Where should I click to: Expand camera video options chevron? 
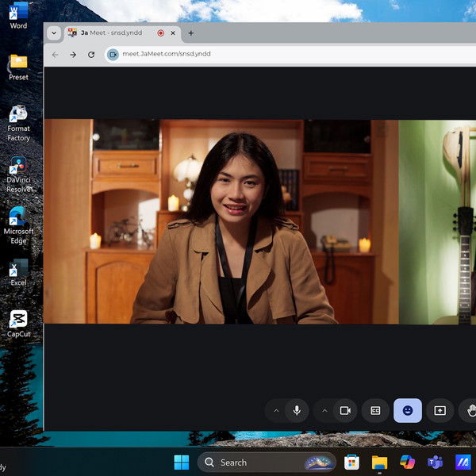tap(324, 410)
